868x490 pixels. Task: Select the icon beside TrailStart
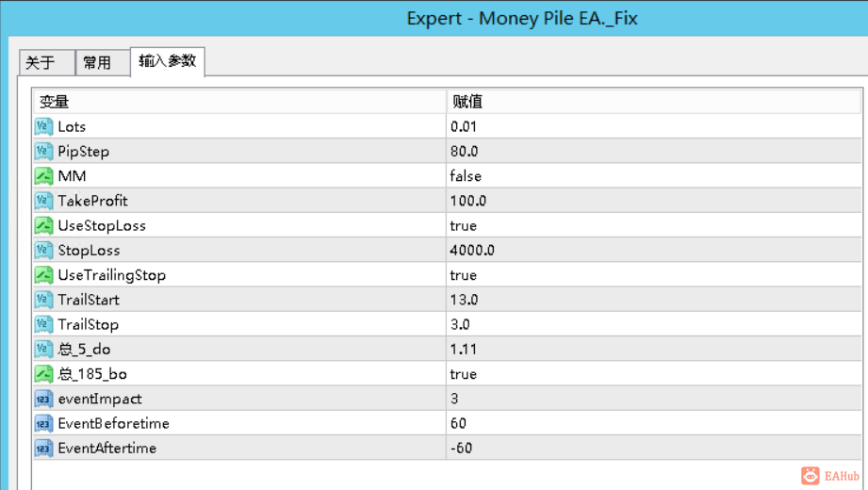(43, 300)
